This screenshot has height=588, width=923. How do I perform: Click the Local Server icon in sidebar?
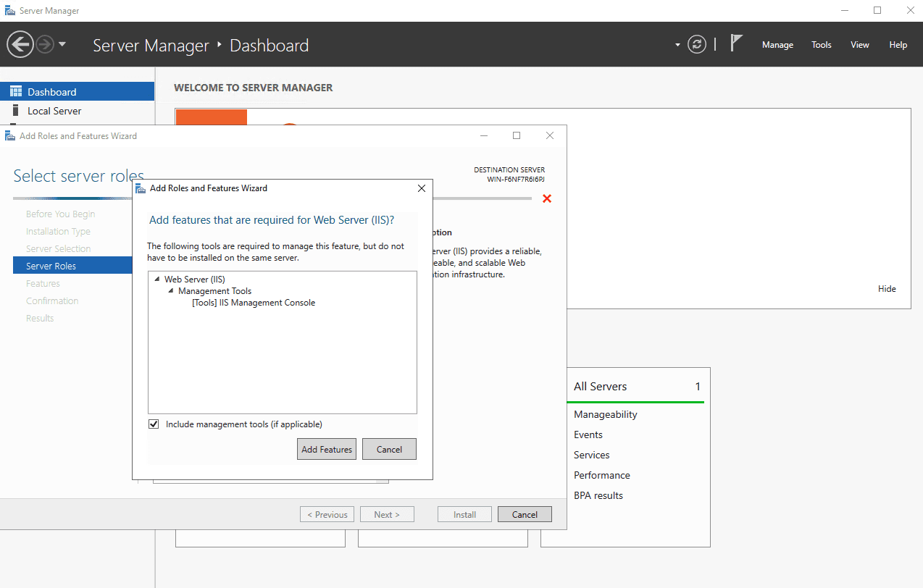[x=16, y=111]
